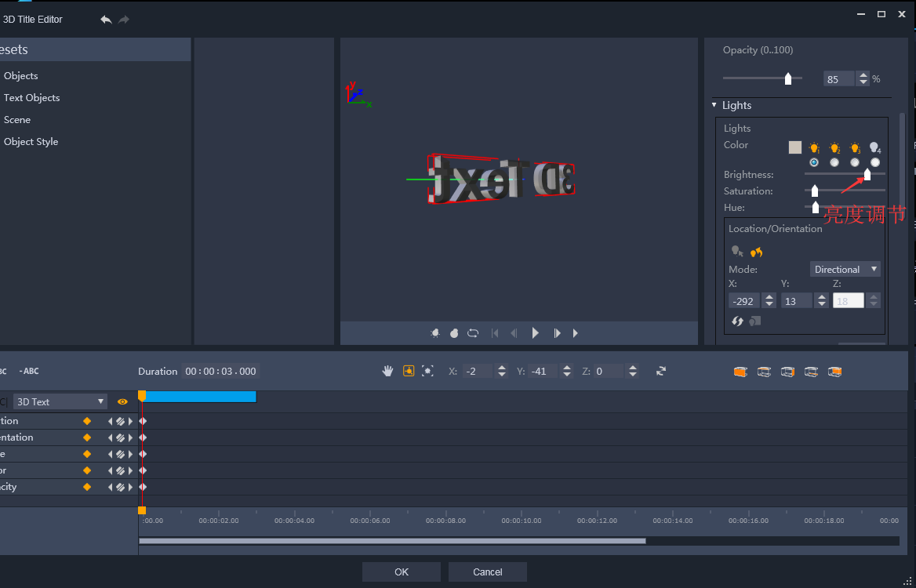
Task: Toggle the 3D Text eye visibility icon
Action: 122,401
